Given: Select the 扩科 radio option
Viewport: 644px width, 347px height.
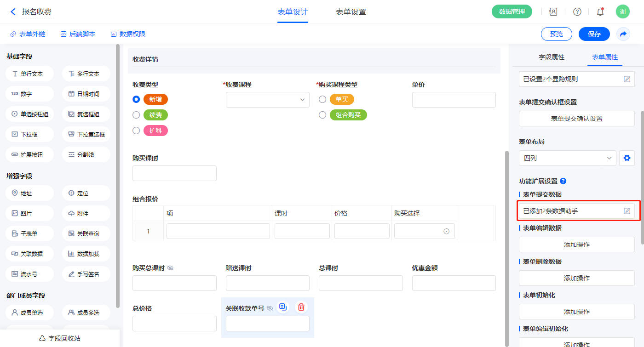Looking at the screenshot, I should tap(136, 131).
